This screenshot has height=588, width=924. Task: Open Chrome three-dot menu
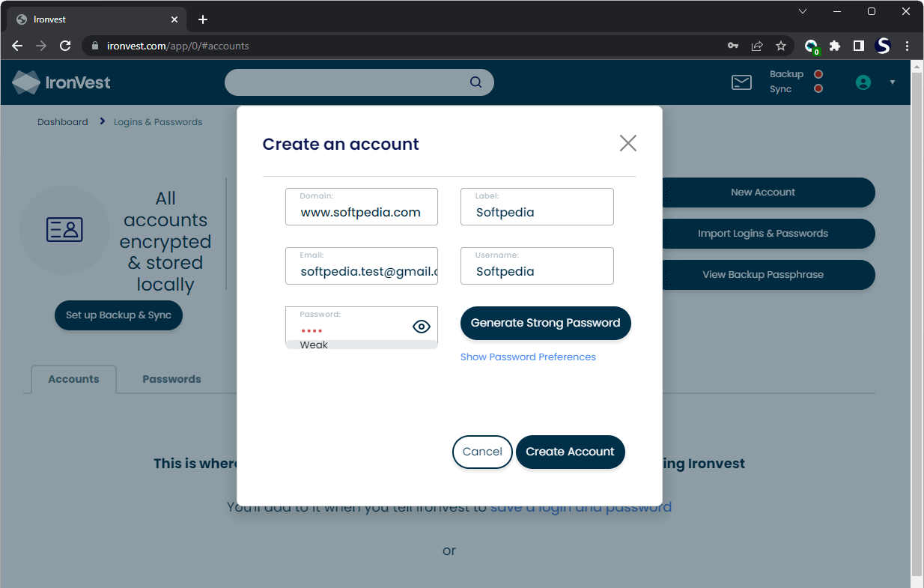click(x=908, y=46)
